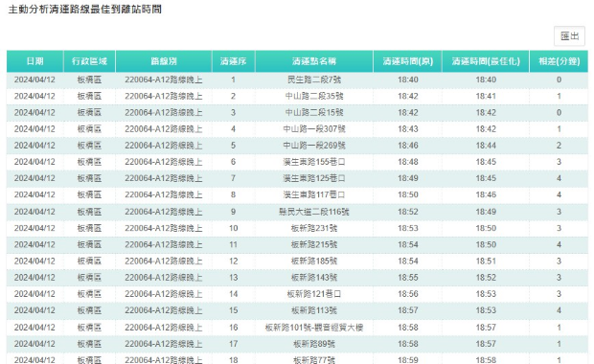This screenshot has height=364, width=594.
Task: Select the cell 中山路一段307號
Action: 314,129
